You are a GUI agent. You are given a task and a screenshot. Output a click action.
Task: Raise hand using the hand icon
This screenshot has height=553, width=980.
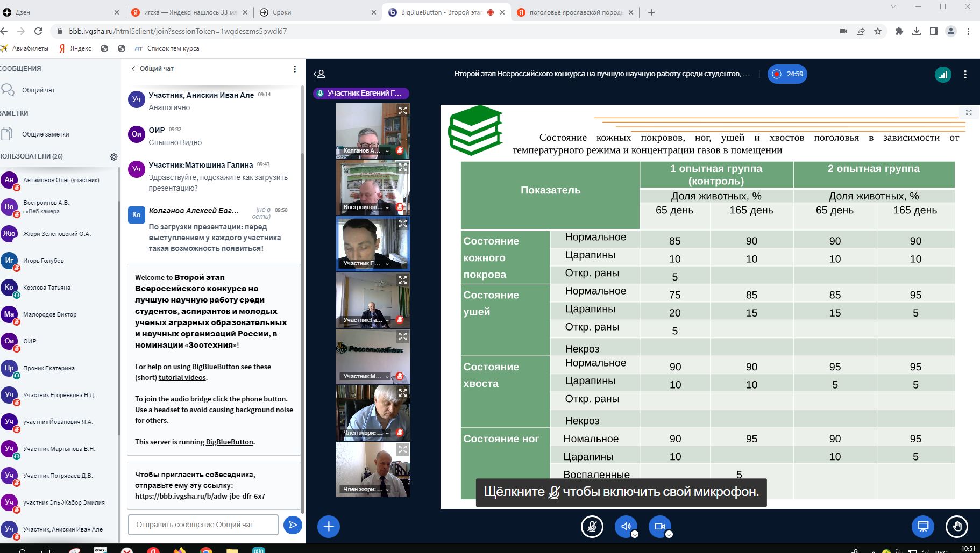(957, 527)
